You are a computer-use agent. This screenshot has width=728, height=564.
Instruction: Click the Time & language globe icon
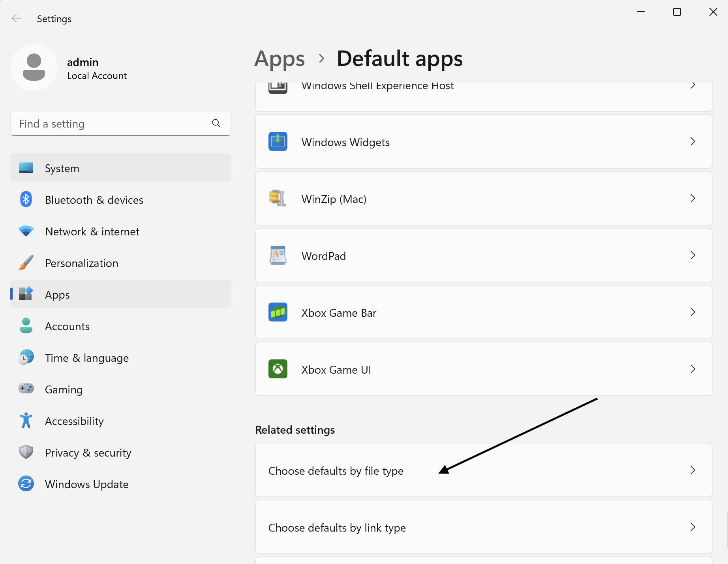pos(26,357)
